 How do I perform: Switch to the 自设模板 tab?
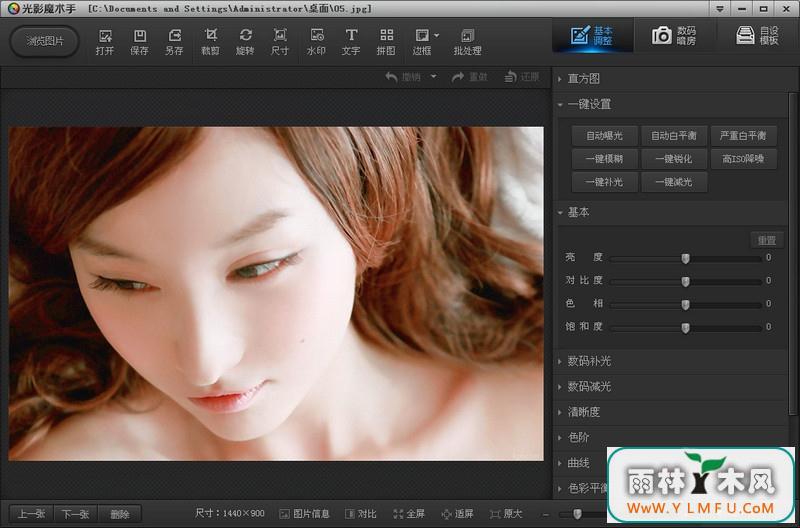(x=757, y=36)
